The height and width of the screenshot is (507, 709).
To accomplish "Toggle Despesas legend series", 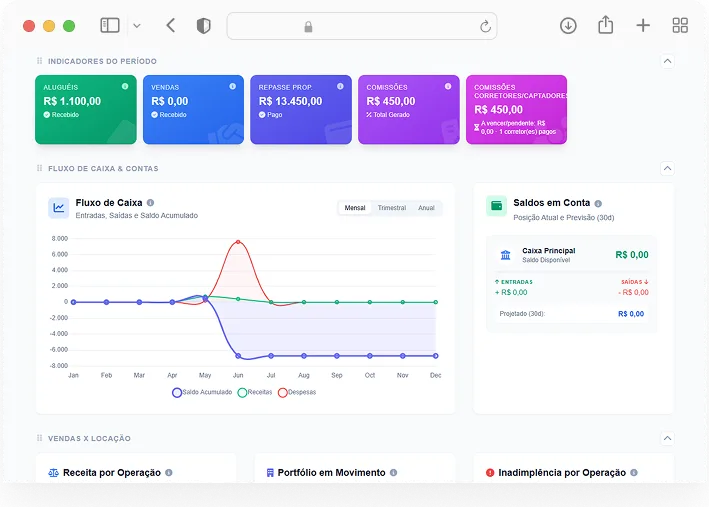I will tap(297, 392).
